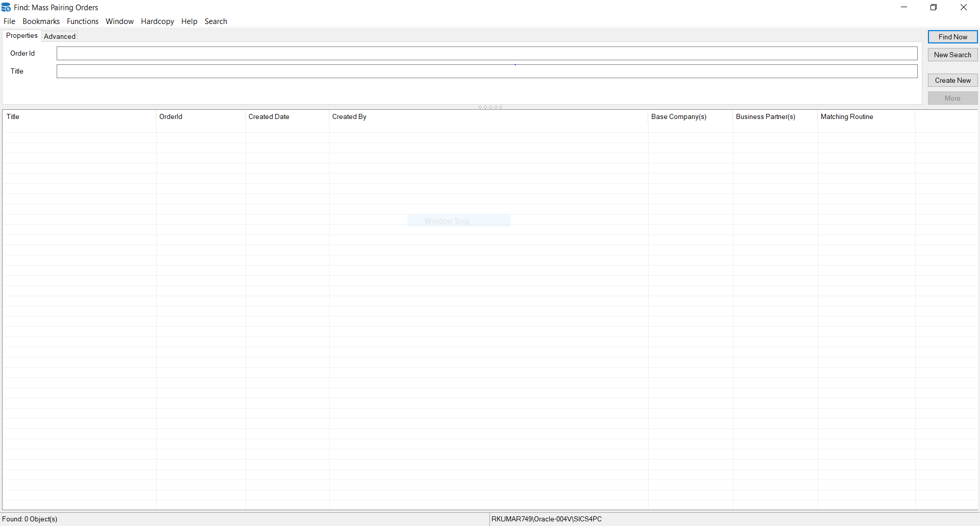Viewport: 980px width, 526px height.
Task: Collapse the search panel using the dotted splitter handle
Action: (x=490, y=107)
